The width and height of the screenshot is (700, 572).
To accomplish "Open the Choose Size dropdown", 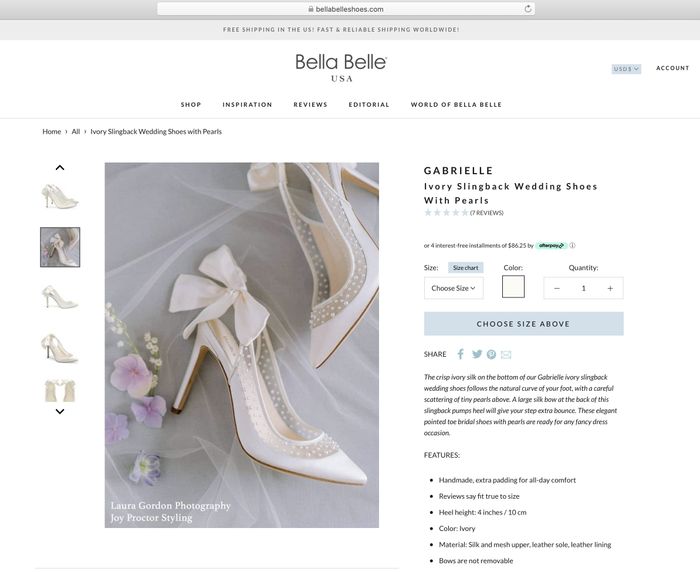I will coord(453,288).
